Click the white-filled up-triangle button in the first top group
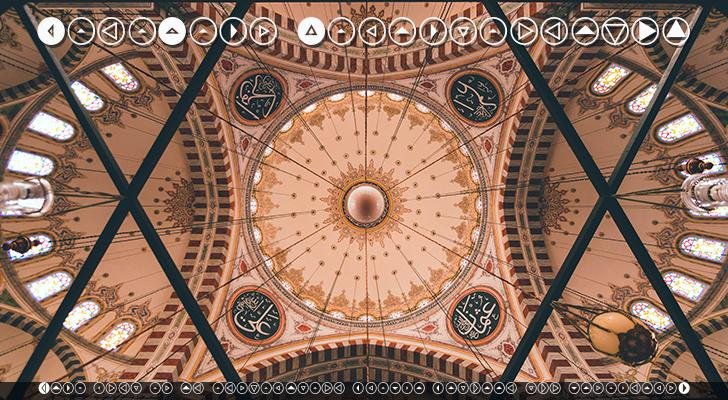Screen dimensions: 728x400 [x=172, y=31]
